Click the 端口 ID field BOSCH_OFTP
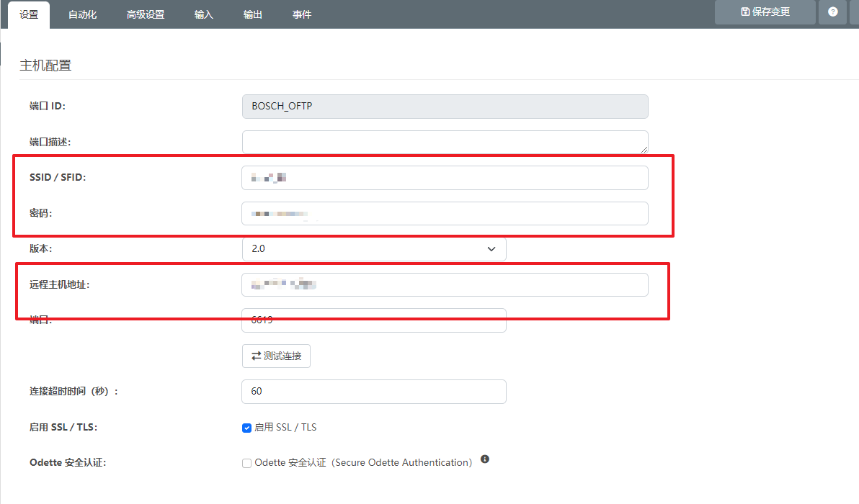 tap(445, 107)
